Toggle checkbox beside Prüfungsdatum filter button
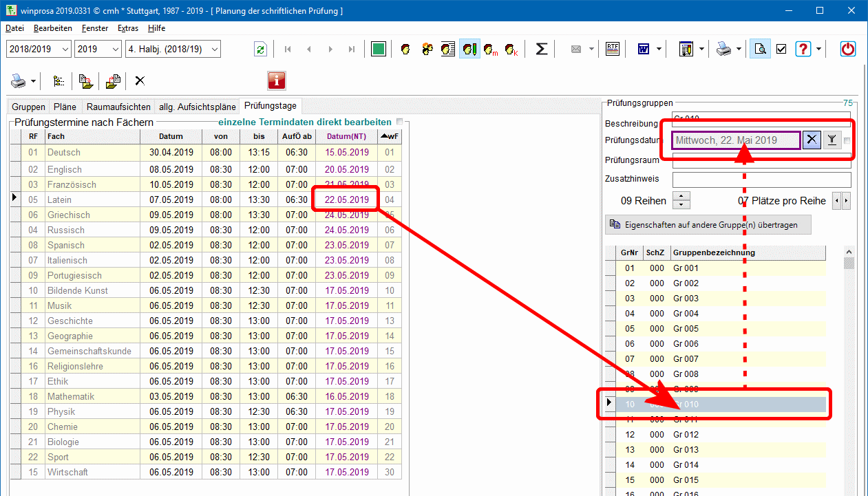The width and height of the screenshot is (868, 496). pos(847,141)
